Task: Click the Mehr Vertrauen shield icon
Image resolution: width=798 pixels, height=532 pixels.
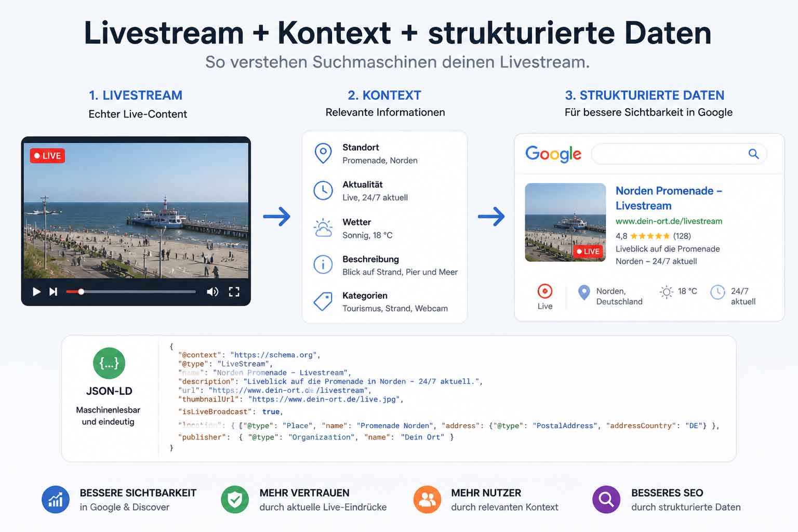Action: tap(235, 500)
